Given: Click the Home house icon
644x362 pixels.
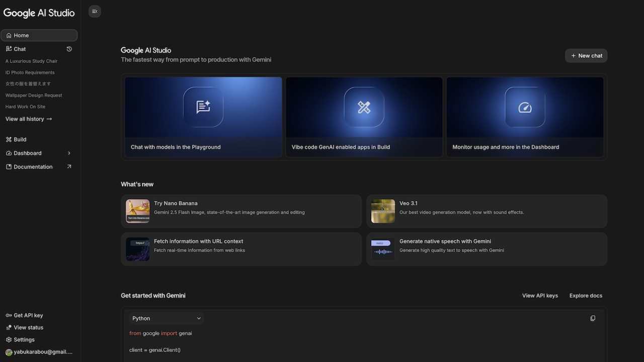Looking at the screenshot, I should pos(9,35).
